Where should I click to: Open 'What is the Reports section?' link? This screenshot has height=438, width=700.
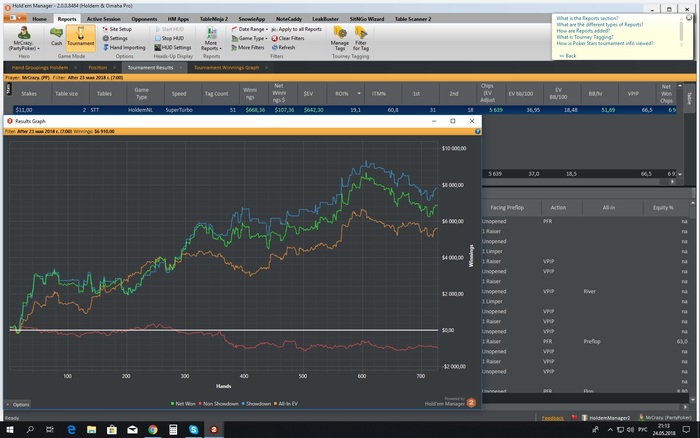tap(587, 18)
